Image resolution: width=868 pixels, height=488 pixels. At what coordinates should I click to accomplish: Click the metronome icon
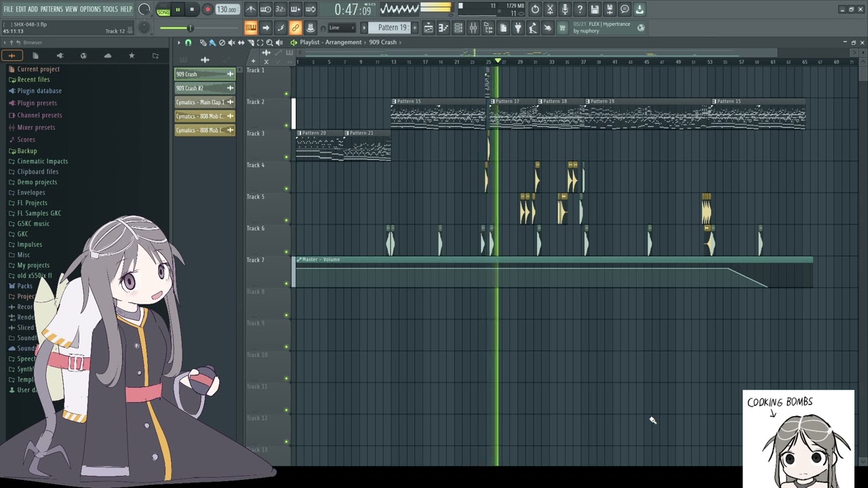pos(251,9)
